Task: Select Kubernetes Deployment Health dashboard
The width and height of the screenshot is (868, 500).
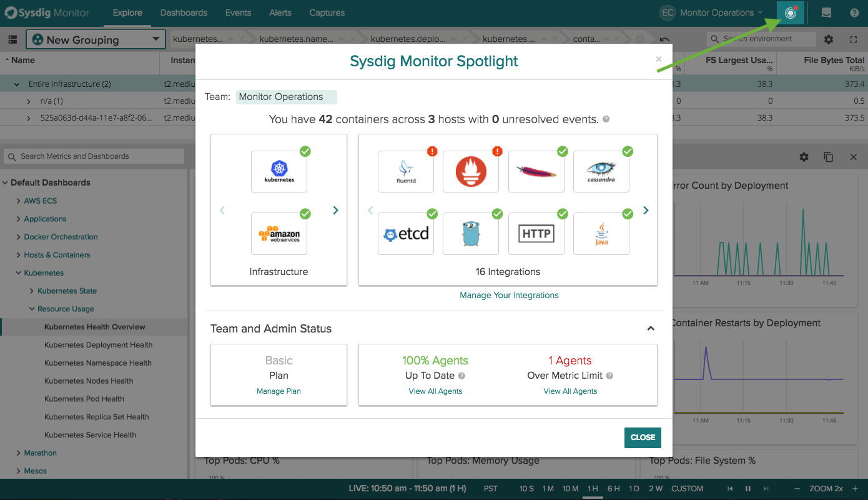Action: coord(99,345)
